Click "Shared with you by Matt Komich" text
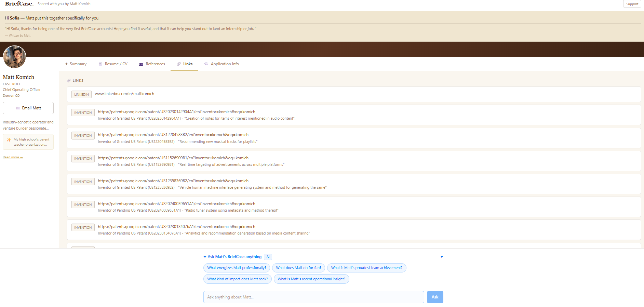This screenshot has width=644, height=307. [x=64, y=4]
